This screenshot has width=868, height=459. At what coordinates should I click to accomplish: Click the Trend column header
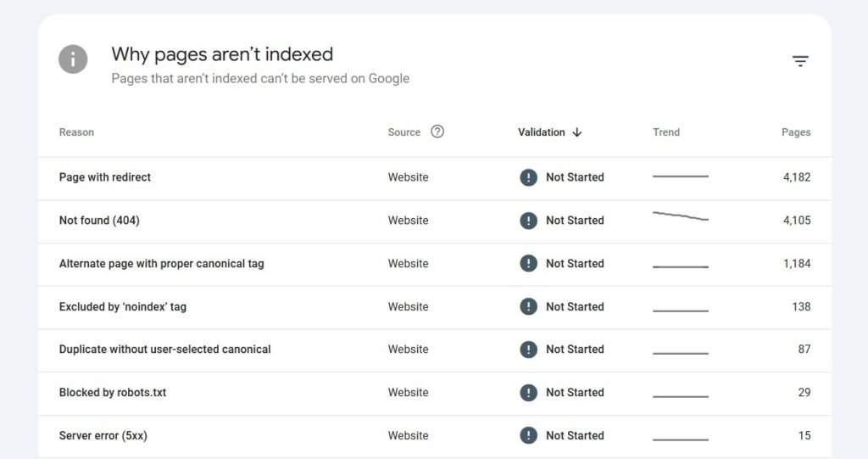pyautogui.click(x=666, y=132)
